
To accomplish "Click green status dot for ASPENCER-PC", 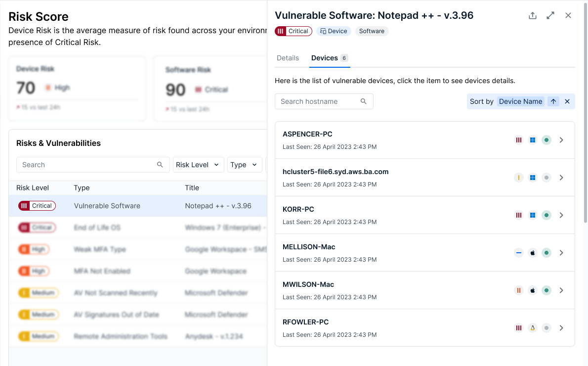I will coord(546,140).
